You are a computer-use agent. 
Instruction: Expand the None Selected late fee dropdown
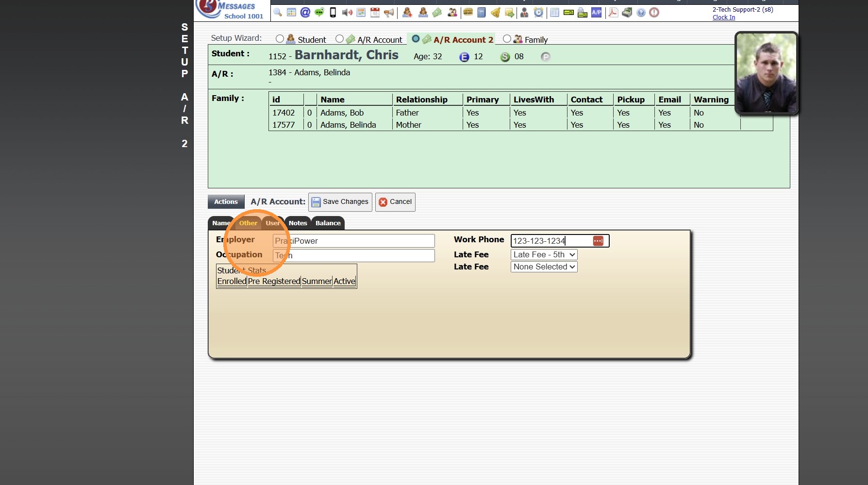[544, 267]
